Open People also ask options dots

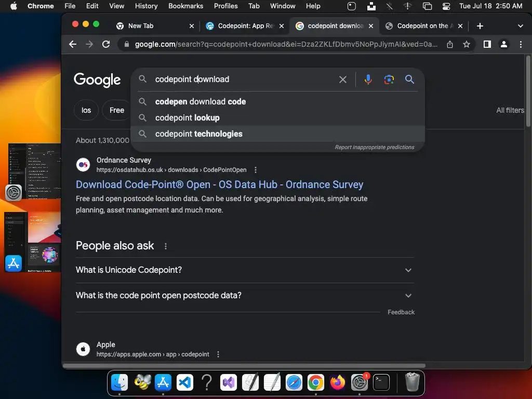[x=166, y=246]
